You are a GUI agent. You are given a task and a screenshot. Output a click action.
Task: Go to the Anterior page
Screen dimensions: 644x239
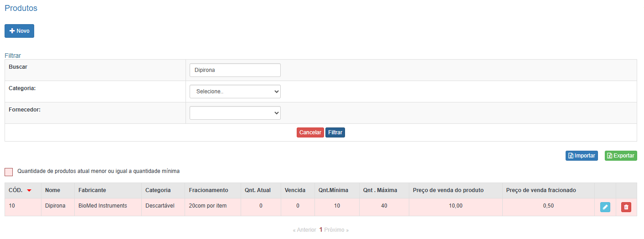(304, 230)
